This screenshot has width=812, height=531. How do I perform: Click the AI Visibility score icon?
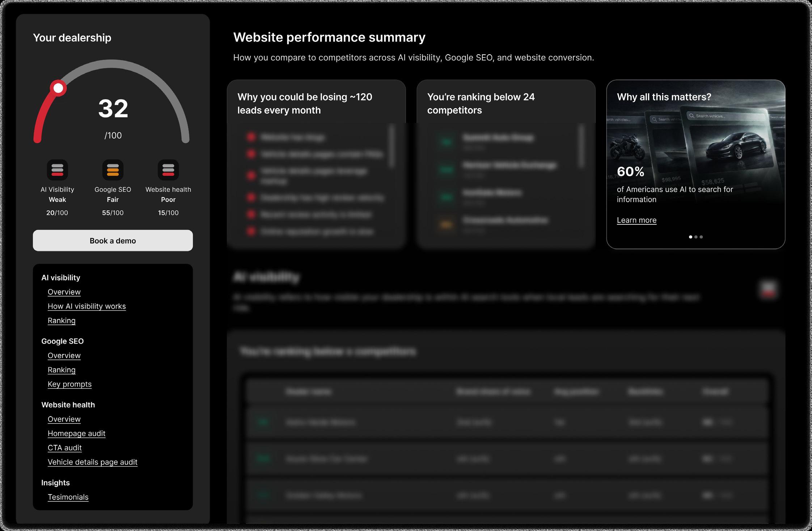click(57, 170)
